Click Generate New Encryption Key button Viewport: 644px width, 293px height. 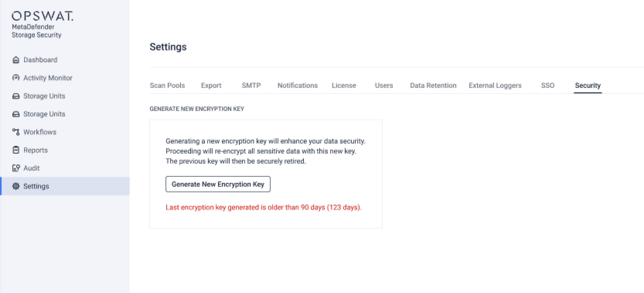point(218,184)
